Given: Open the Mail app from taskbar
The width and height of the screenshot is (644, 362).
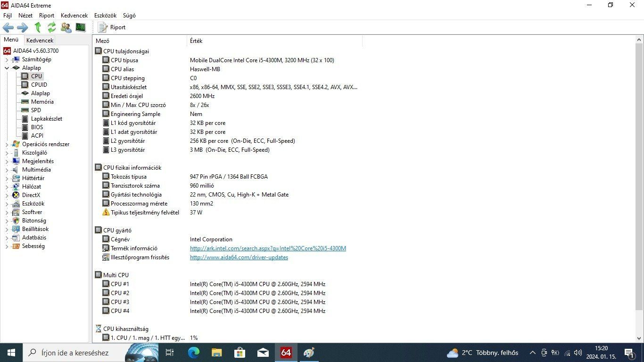Looking at the screenshot, I should click(x=263, y=353).
